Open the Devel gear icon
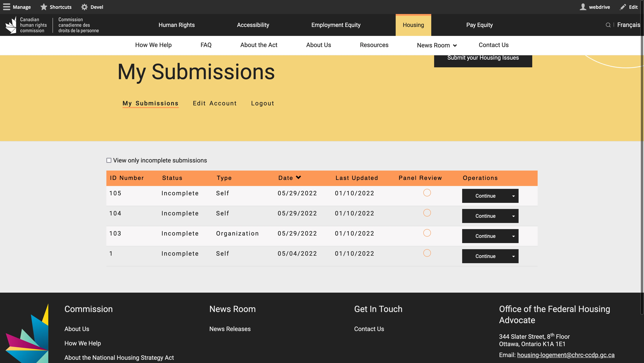This screenshot has width=644, height=363. tap(84, 7)
